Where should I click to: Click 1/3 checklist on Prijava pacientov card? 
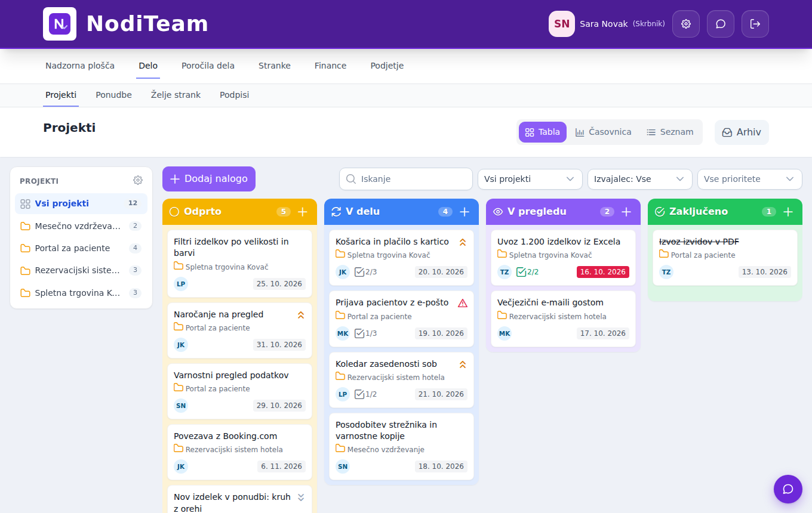(366, 333)
